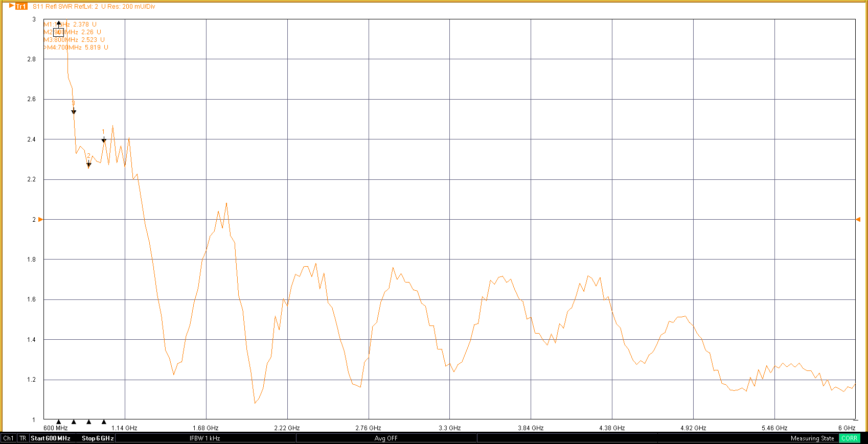Click the first marker triangle on frequency axis
Screen dimensions: 868x444
[x=59, y=422]
